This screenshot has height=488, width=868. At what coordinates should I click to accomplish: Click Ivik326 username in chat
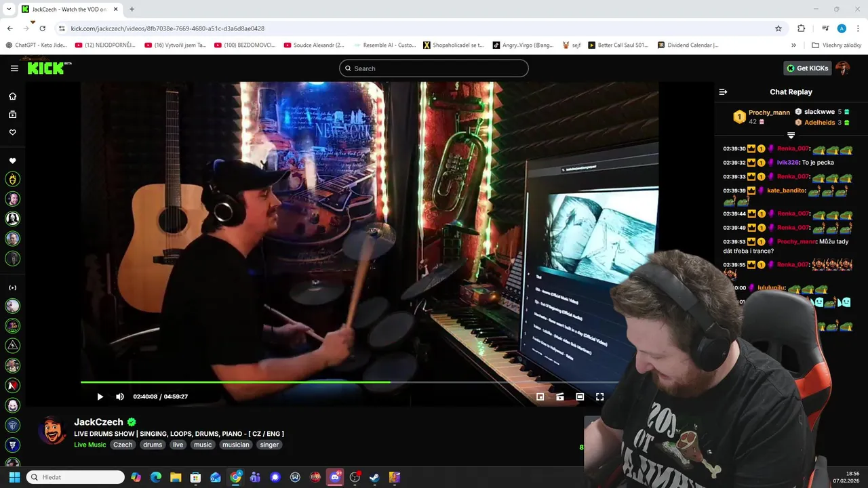click(788, 163)
